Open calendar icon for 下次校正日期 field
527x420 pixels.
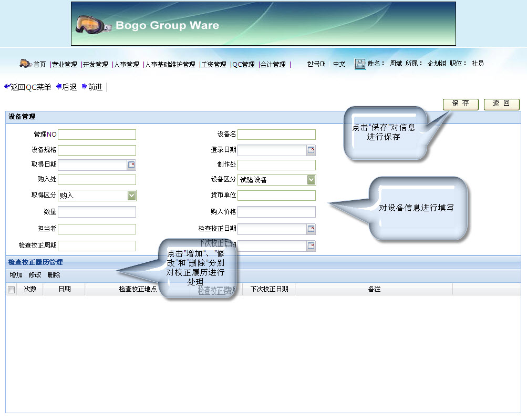tap(311, 246)
